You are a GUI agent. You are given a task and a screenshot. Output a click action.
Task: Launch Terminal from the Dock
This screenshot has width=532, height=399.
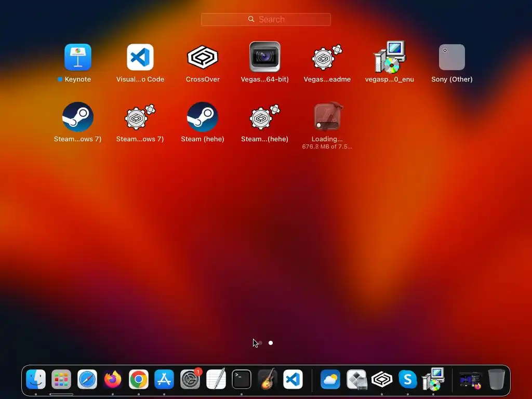[x=242, y=379]
